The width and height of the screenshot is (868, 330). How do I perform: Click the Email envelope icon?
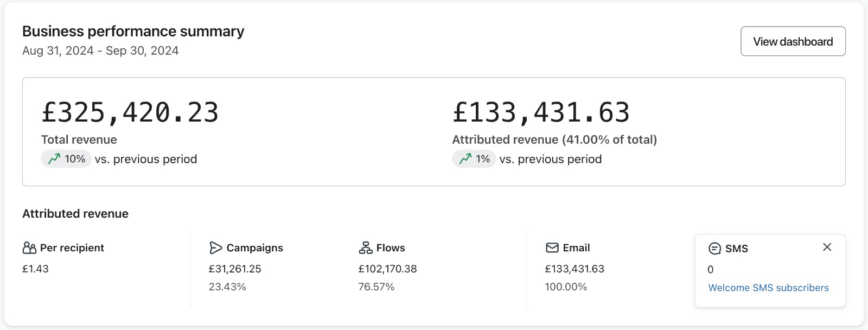point(552,248)
